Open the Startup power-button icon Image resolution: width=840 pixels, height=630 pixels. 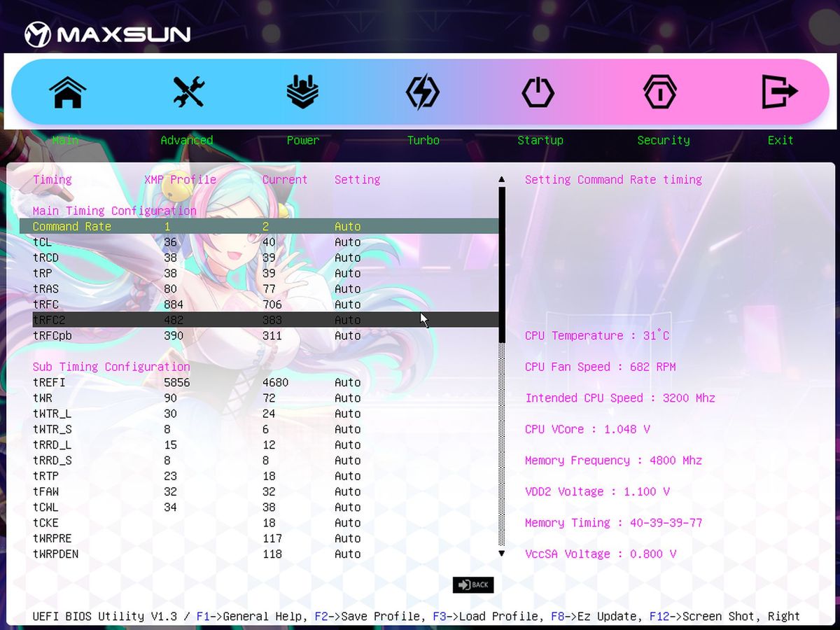point(538,92)
